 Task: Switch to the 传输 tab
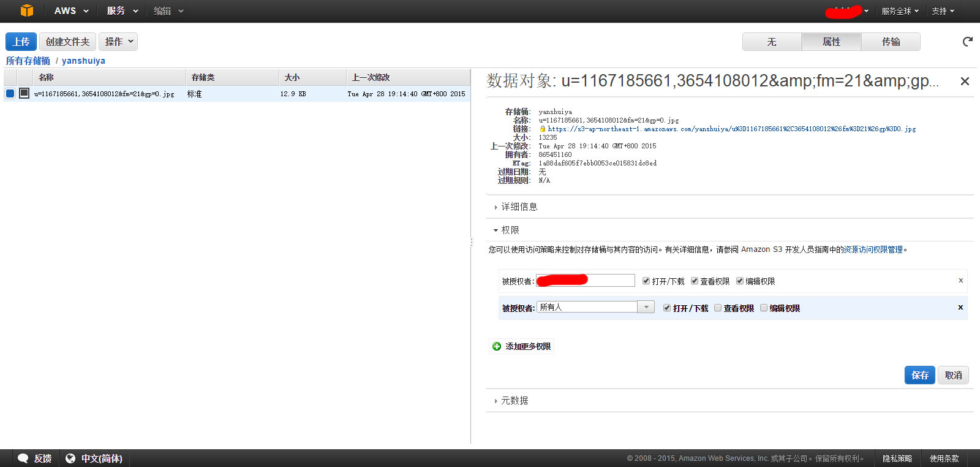[x=891, y=42]
